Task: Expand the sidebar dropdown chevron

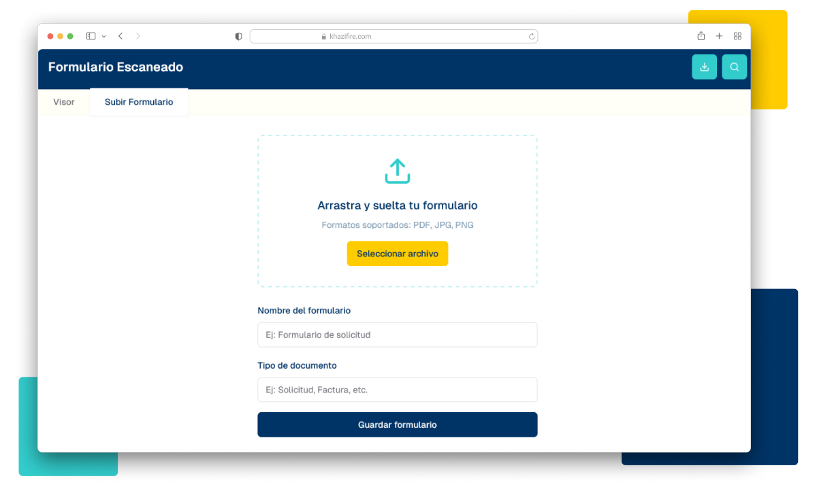Action: click(x=104, y=37)
